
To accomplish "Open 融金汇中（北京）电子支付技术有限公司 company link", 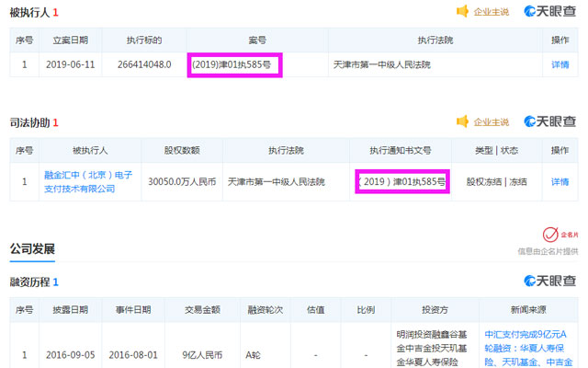I will (x=88, y=182).
